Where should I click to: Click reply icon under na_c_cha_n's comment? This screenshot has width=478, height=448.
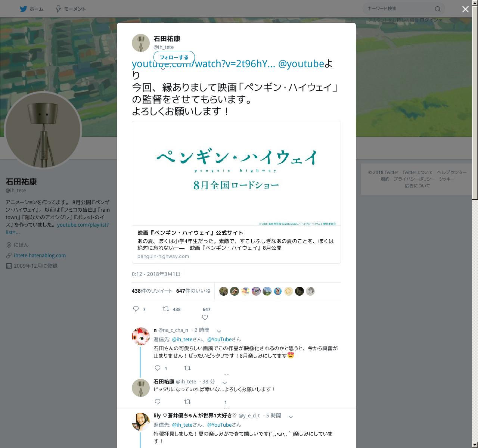158,368
